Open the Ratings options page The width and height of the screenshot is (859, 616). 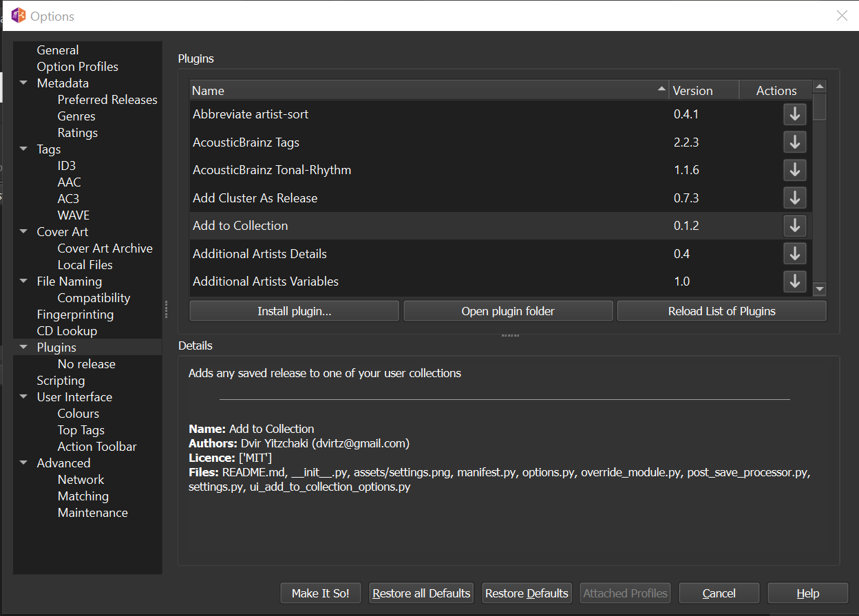[x=78, y=133]
